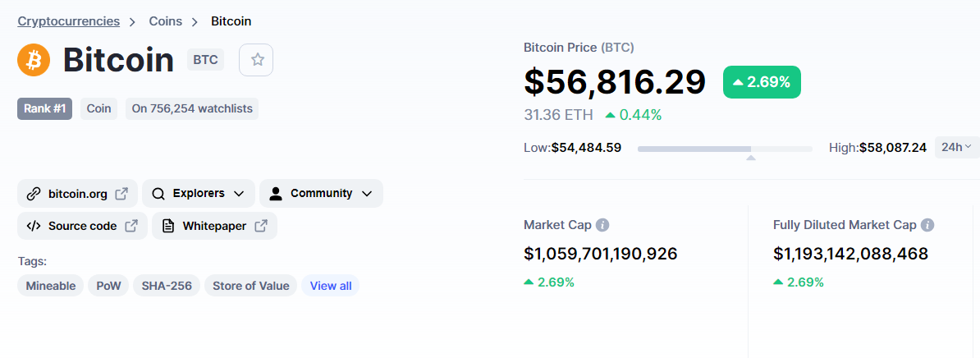980x358 pixels.
Task: Click the Fully Diluted Market Cap info icon
Action: 927,225
